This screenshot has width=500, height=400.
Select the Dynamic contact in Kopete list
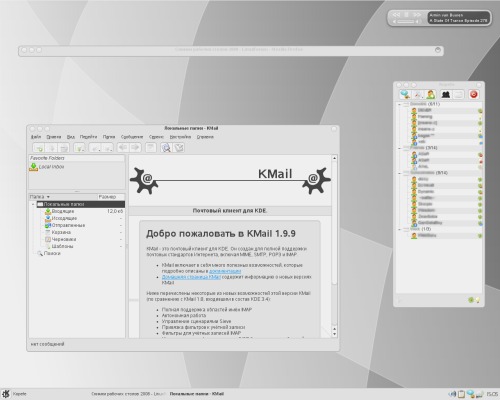coord(446,192)
